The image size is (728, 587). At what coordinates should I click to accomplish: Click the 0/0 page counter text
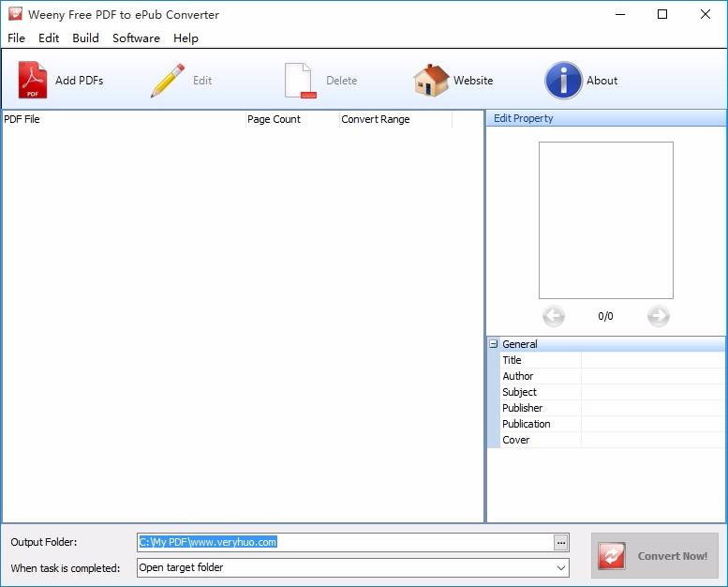point(605,317)
